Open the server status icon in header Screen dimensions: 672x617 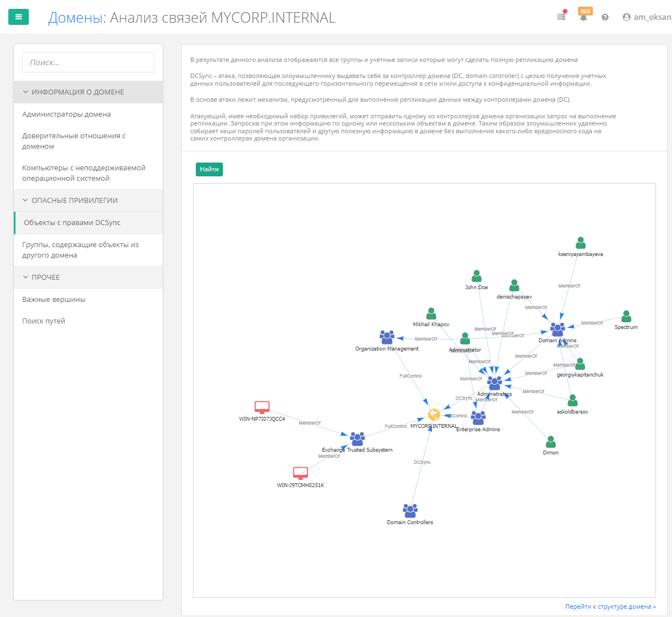click(x=561, y=16)
